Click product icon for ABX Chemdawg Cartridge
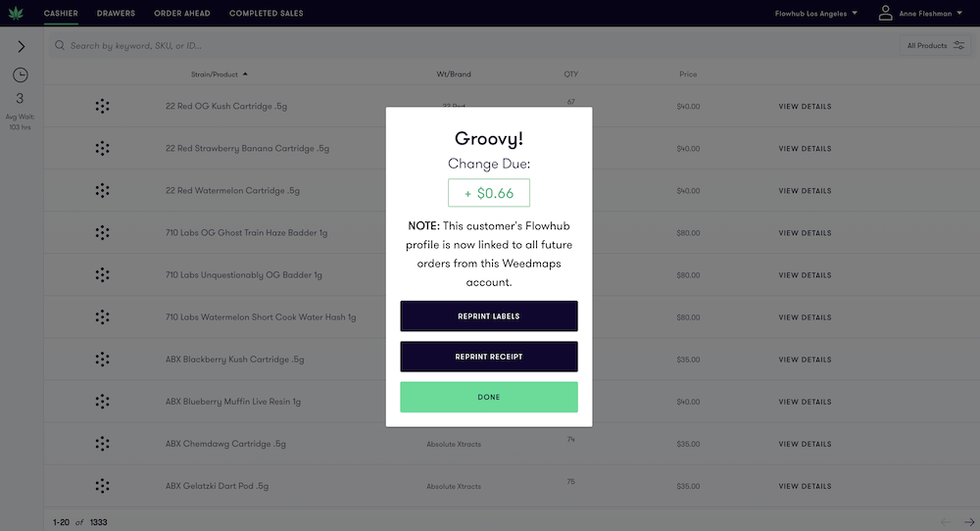Viewport: 980px width, 531px height. click(x=103, y=444)
